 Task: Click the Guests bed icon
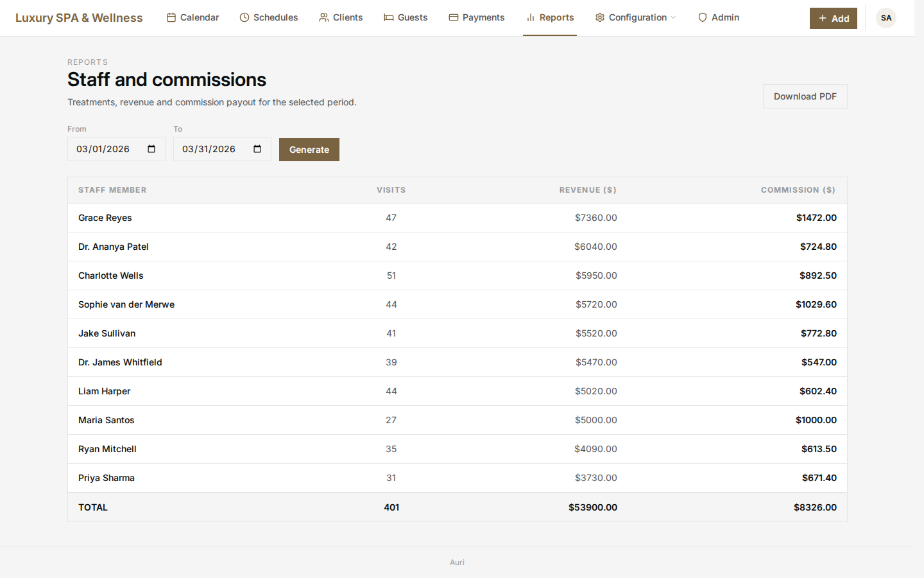pos(389,17)
